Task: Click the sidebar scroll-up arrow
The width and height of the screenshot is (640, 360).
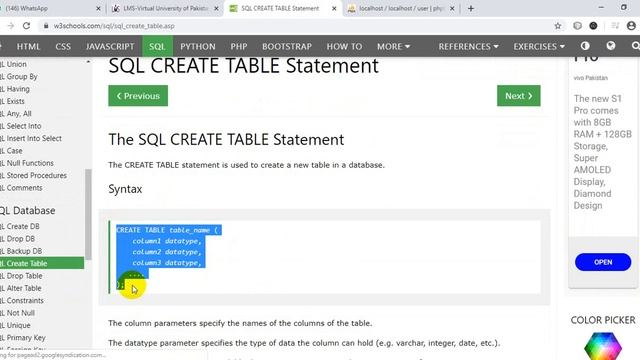Action: pyautogui.click(x=88, y=62)
